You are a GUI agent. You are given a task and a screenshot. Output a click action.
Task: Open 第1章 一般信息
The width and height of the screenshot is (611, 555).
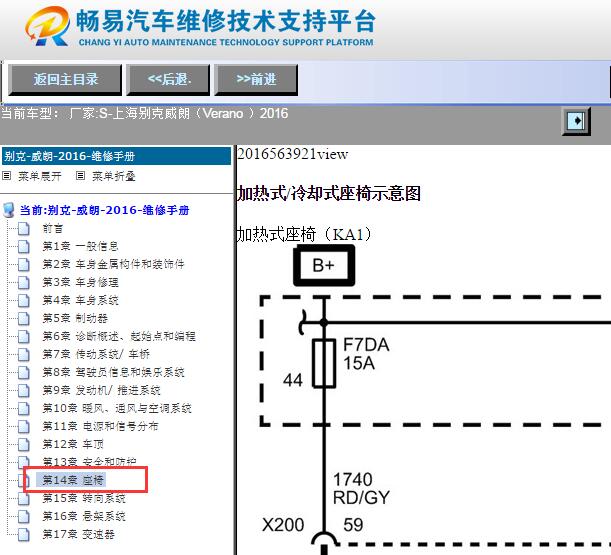(x=80, y=246)
